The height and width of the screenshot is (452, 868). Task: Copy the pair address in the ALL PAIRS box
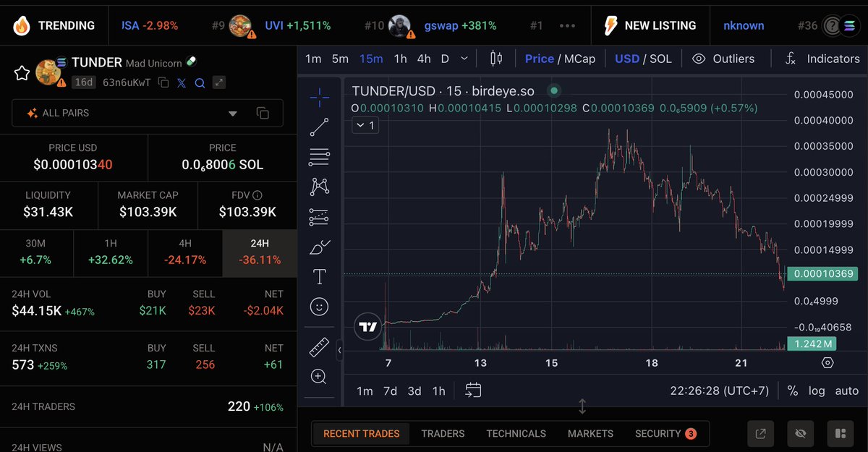tap(263, 114)
